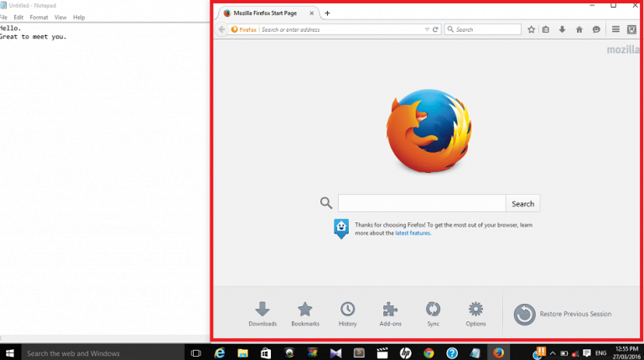Show hidden tray icons chevron
Image resolution: width=644 pixels, height=360 pixels.
click(x=553, y=353)
